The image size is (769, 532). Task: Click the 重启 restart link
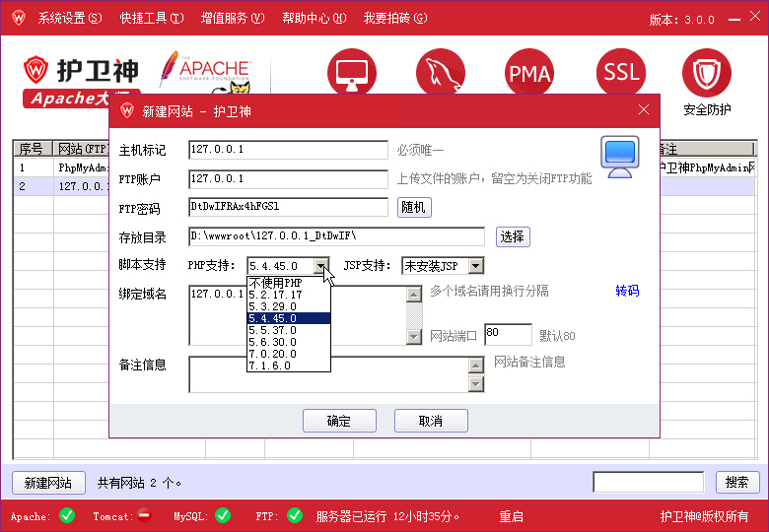pos(511,516)
